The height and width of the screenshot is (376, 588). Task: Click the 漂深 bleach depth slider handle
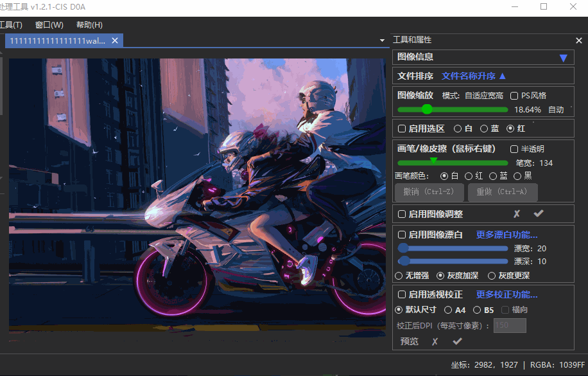(x=404, y=261)
